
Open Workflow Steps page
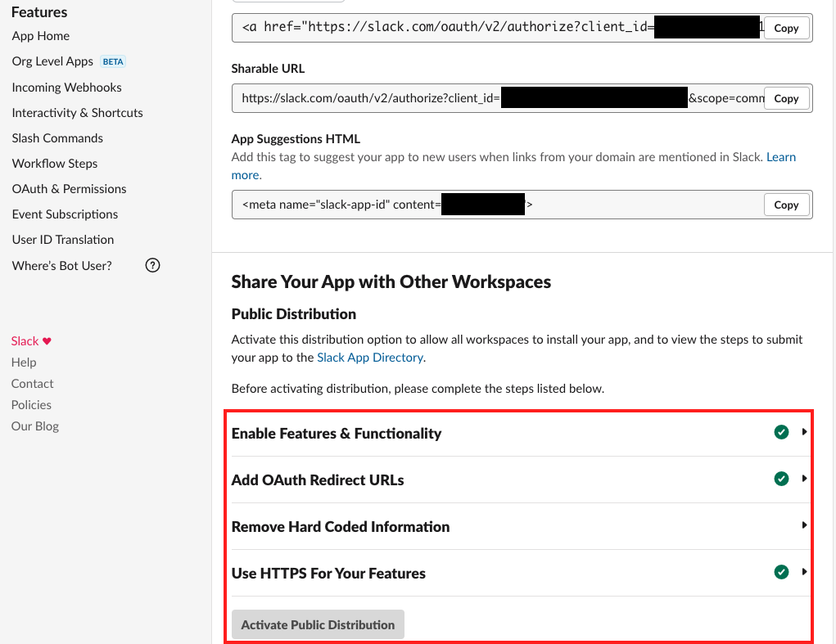pos(54,164)
